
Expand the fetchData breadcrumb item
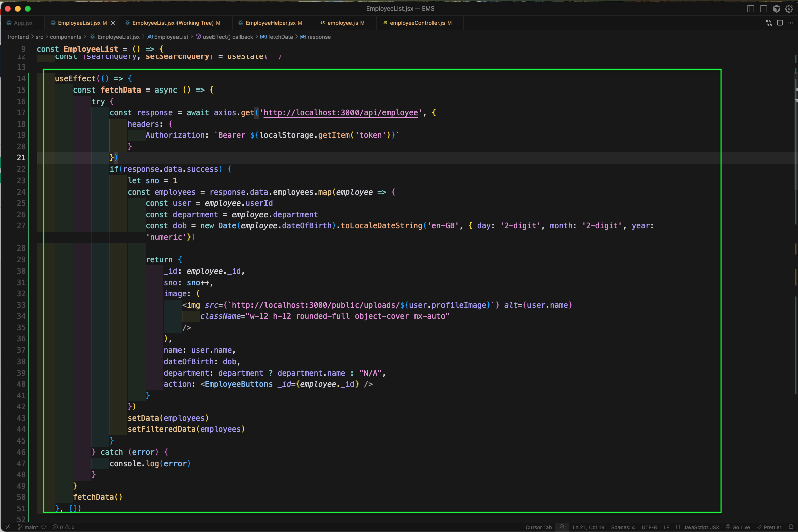[280, 37]
